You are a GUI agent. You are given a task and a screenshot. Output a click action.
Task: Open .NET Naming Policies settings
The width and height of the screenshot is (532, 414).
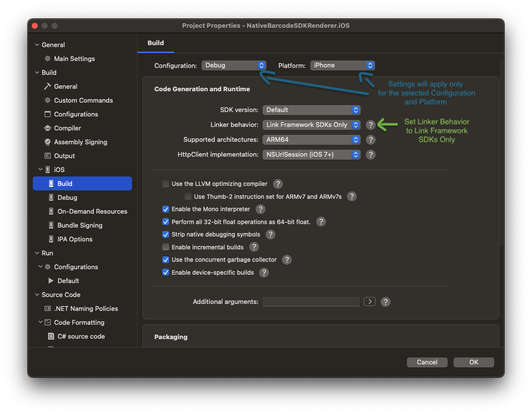pyautogui.click(x=87, y=308)
